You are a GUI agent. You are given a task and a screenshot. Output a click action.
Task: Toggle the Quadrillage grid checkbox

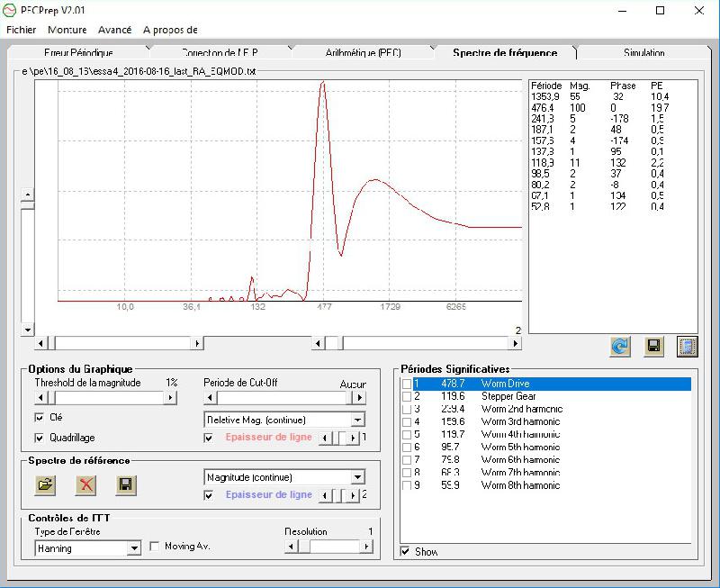coord(40,438)
